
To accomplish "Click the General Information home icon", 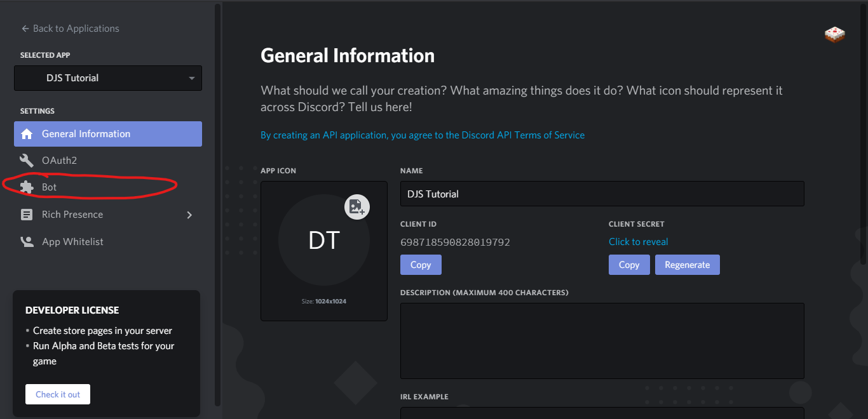I will (x=27, y=134).
